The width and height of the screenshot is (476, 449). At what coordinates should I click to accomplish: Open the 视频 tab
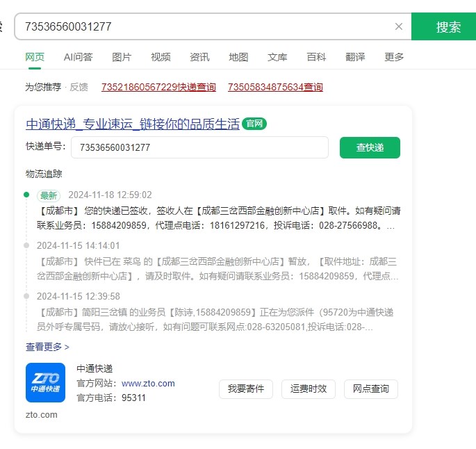(x=161, y=57)
